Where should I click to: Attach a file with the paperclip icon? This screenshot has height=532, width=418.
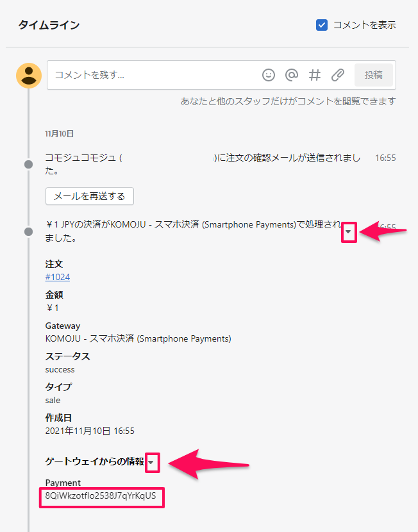click(x=338, y=75)
